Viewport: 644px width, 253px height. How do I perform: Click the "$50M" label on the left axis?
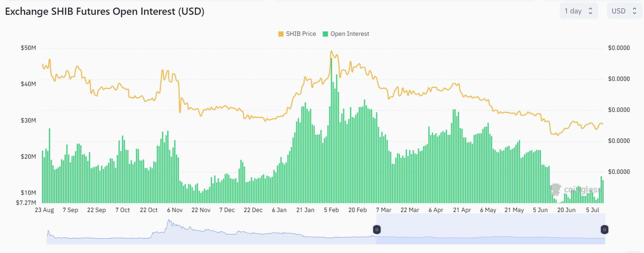28,48
